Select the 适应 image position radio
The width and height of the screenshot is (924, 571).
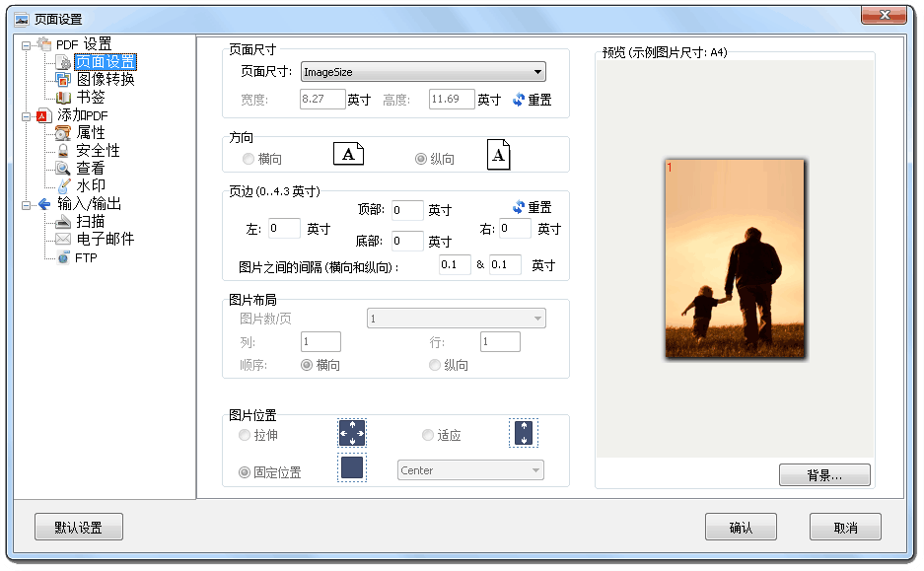click(x=428, y=435)
